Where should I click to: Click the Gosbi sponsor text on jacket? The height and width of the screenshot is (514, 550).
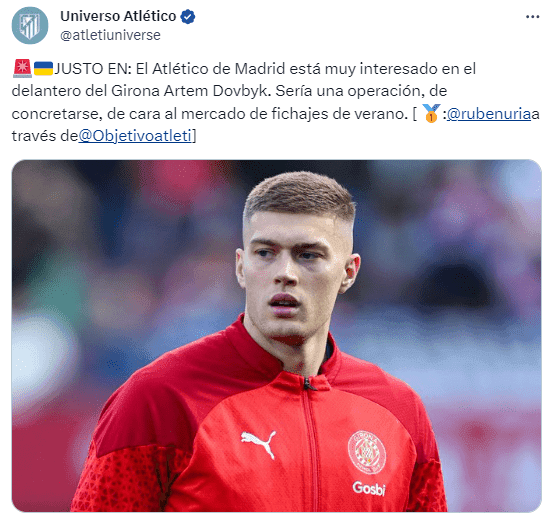[369, 488]
